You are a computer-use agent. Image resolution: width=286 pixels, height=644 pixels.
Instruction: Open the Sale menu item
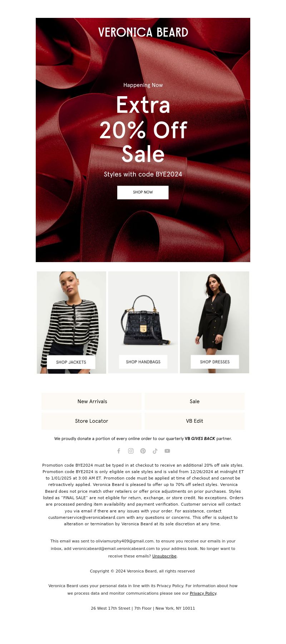pyautogui.click(x=194, y=402)
